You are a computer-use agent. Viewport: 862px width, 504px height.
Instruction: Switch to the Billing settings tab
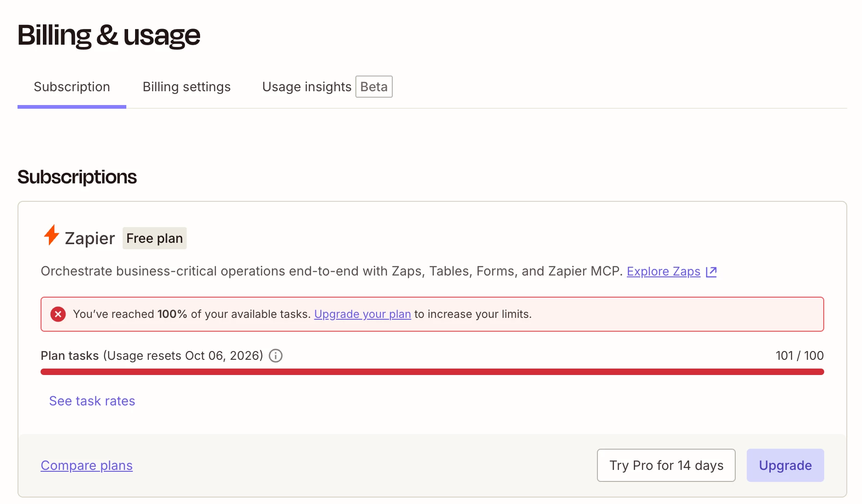[x=187, y=87]
